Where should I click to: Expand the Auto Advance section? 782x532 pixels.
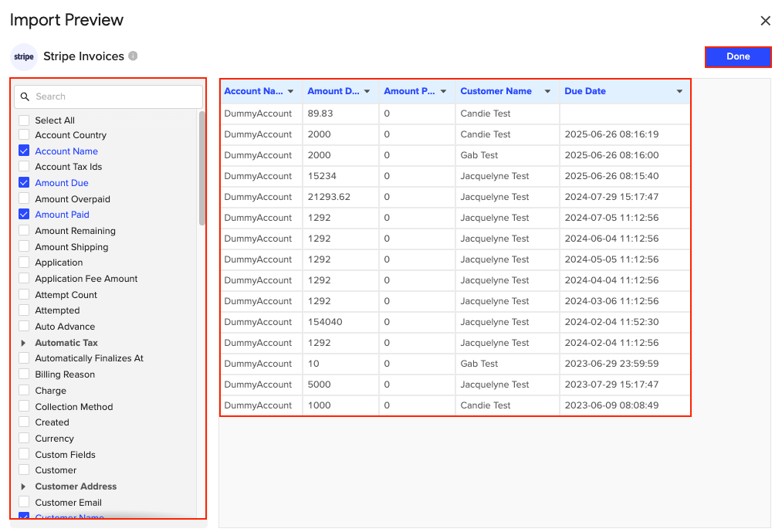pyautogui.click(x=23, y=326)
